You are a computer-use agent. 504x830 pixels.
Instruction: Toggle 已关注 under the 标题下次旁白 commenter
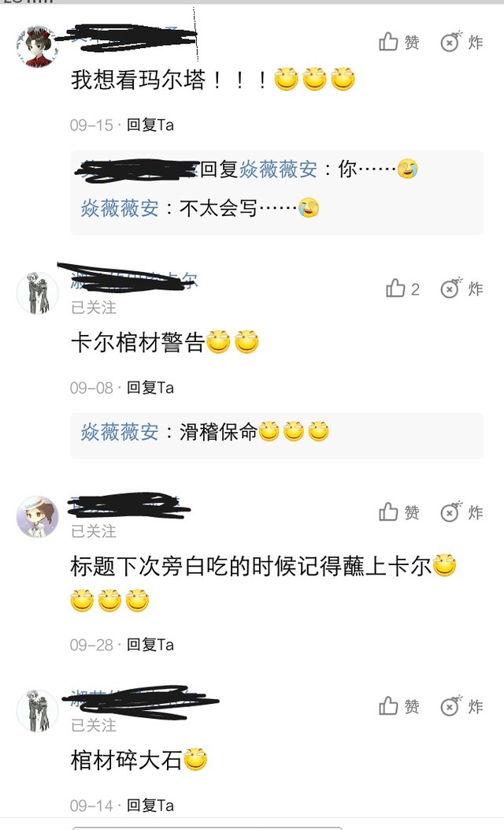point(94,531)
